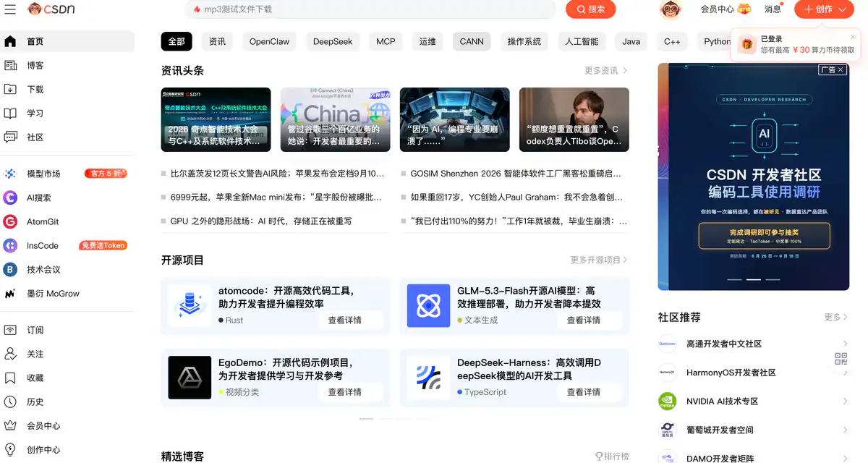Open the 博客 sidebar icon
The height and width of the screenshot is (463, 868).
pyautogui.click(x=10, y=65)
